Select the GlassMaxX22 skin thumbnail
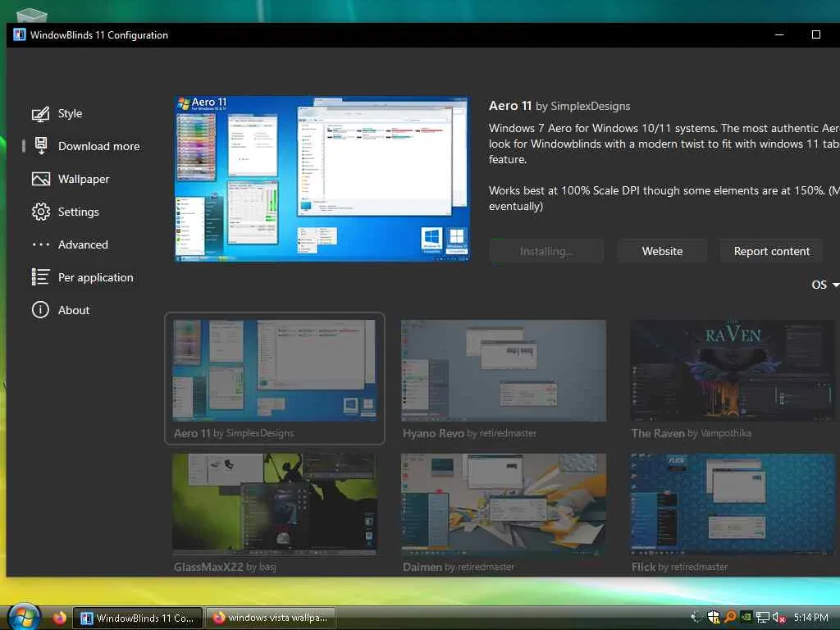The width and height of the screenshot is (840, 630). [274, 504]
